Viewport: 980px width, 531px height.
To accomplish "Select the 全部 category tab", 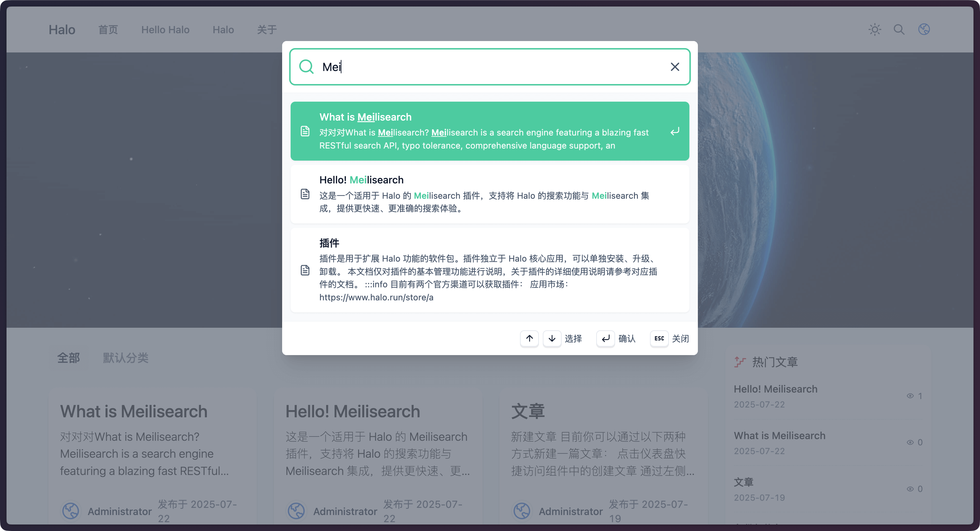I will tap(68, 358).
